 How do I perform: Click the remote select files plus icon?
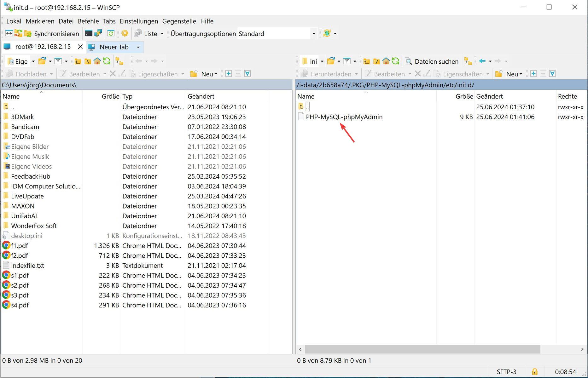click(x=533, y=74)
